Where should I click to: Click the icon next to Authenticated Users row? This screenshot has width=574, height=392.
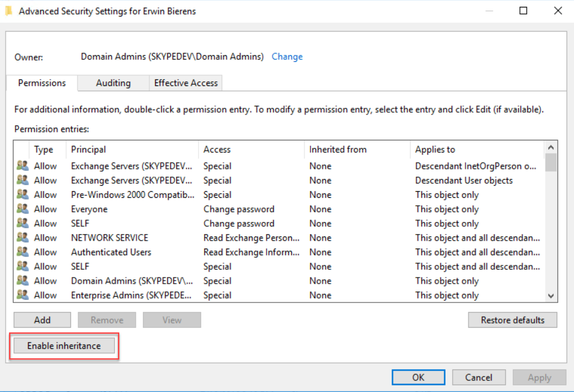pyautogui.click(x=22, y=252)
